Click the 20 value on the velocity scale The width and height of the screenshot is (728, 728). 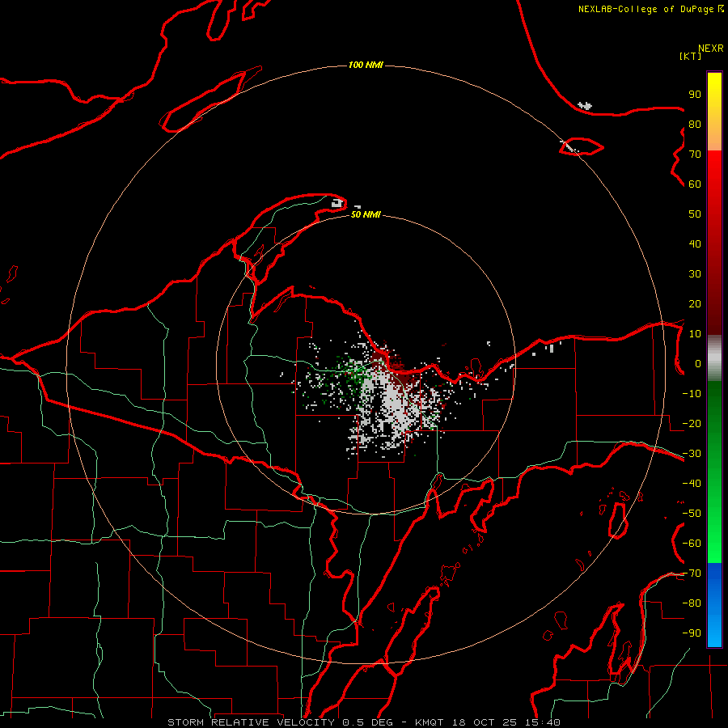click(x=695, y=303)
